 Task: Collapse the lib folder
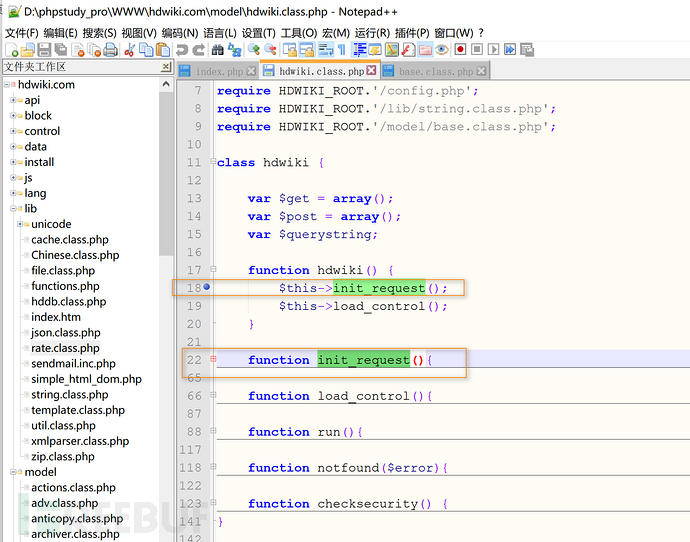click(13, 209)
